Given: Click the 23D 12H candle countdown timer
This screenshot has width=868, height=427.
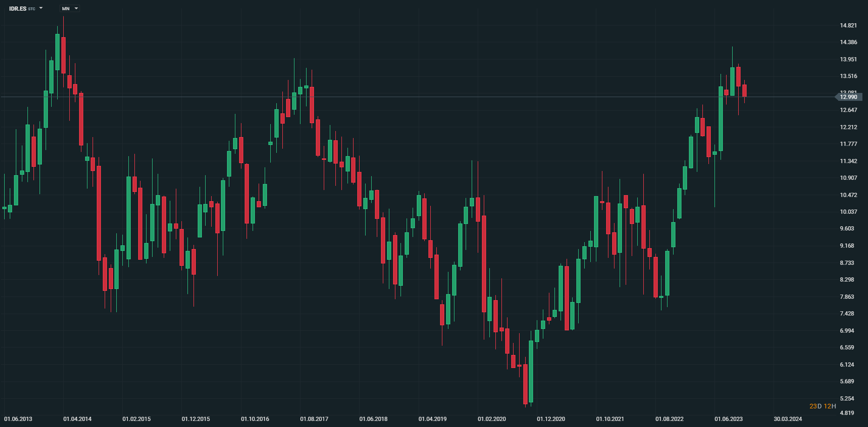Looking at the screenshot, I should (x=822, y=406).
